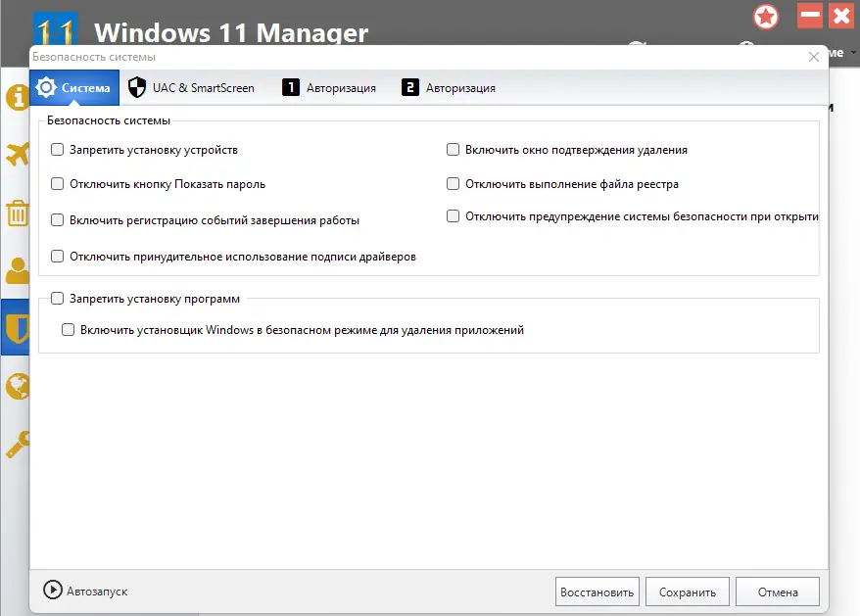Click the user profile sidebar icon

tap(16, 269)
